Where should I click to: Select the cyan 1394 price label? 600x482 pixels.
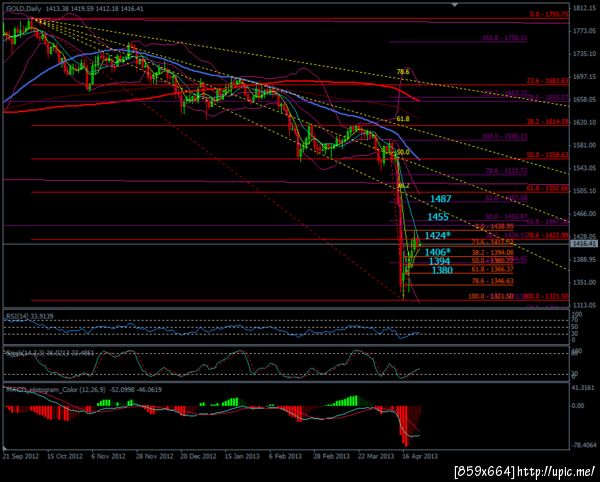tap(439, 261)
